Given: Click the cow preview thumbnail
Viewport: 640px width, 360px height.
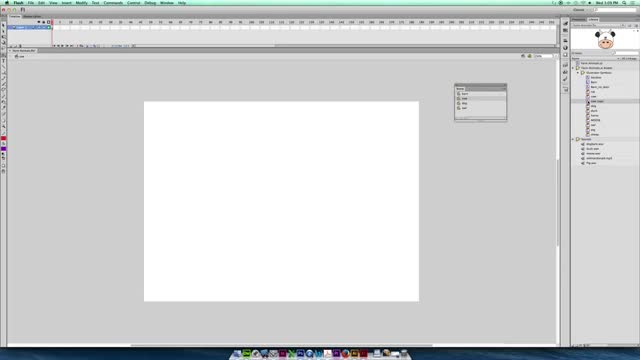Looking at the screenshot, I should pyautogui.click(x=605, y=40).
